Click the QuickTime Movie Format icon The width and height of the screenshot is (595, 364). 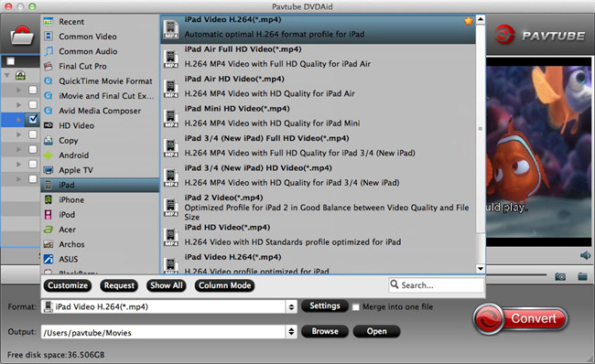coord(49,80)
